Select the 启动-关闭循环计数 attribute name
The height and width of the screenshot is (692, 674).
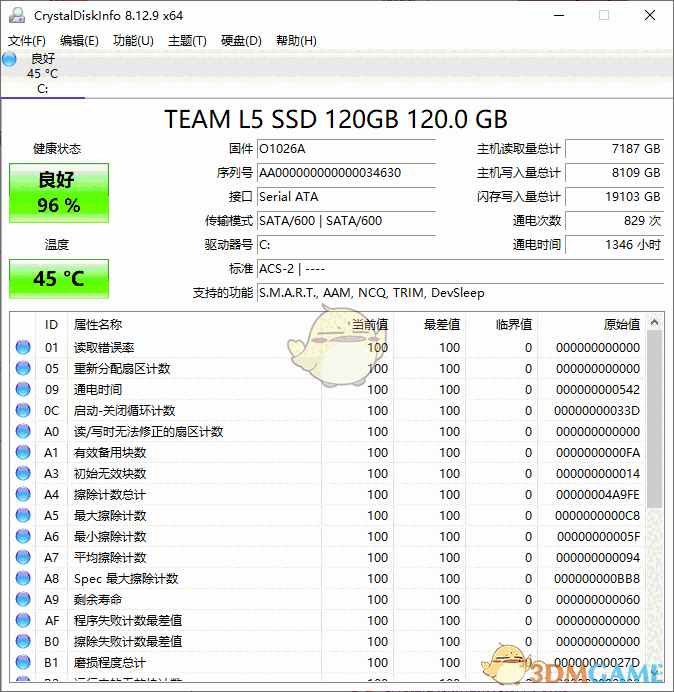[x=124, y=410]
